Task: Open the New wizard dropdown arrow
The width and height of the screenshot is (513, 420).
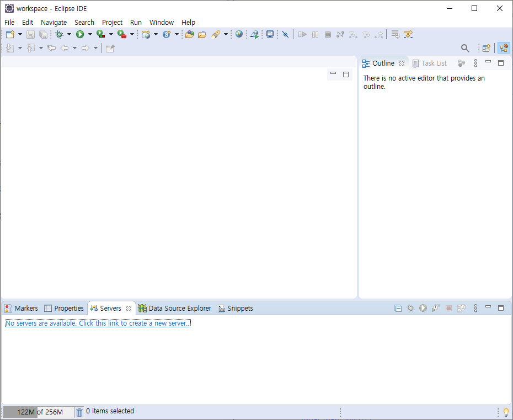Action: [20, 34]
